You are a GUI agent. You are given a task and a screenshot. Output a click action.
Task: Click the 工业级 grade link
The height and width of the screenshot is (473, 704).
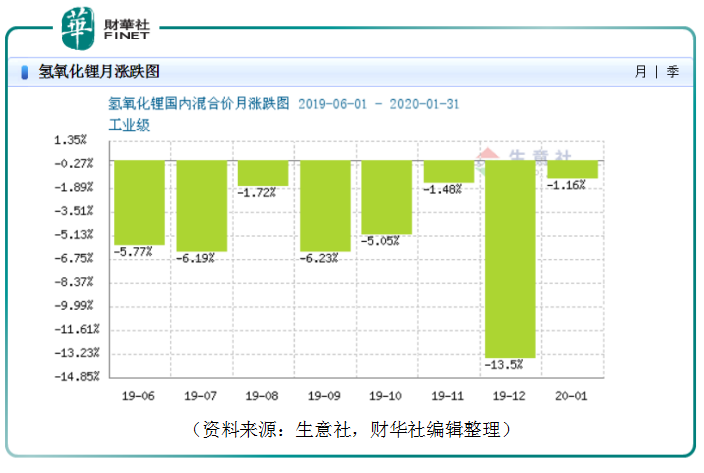pos(129,125)
